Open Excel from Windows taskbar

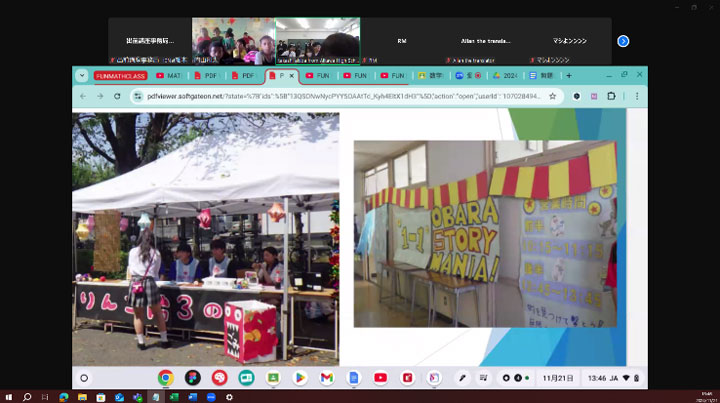(174, 397)
